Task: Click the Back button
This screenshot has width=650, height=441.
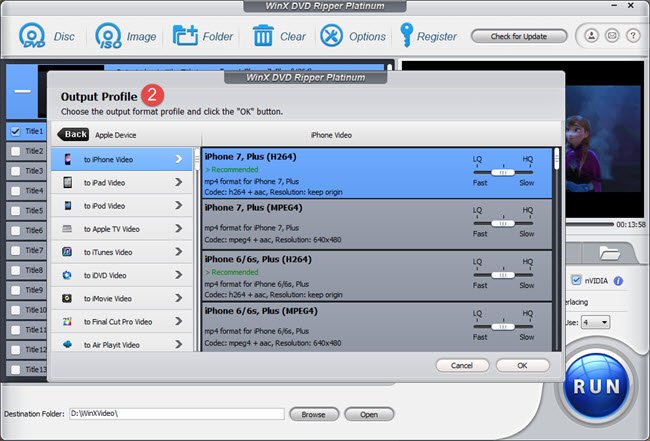Action: (73, 134)
